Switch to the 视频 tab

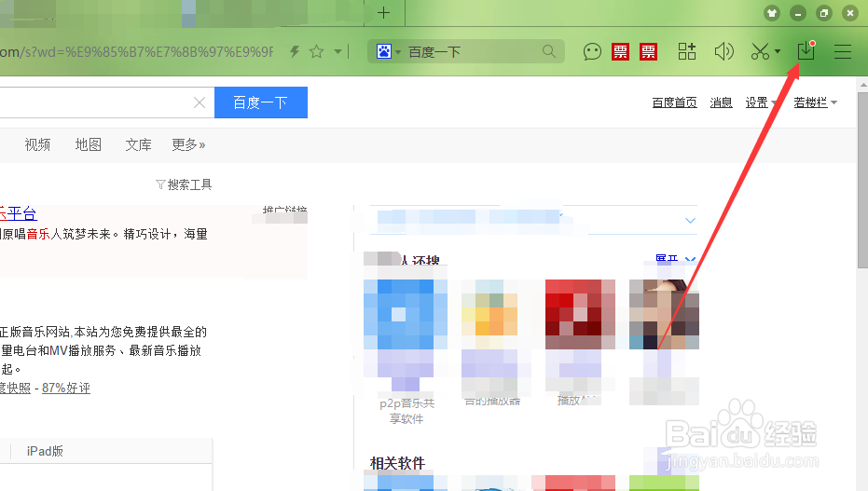(37, 144)
